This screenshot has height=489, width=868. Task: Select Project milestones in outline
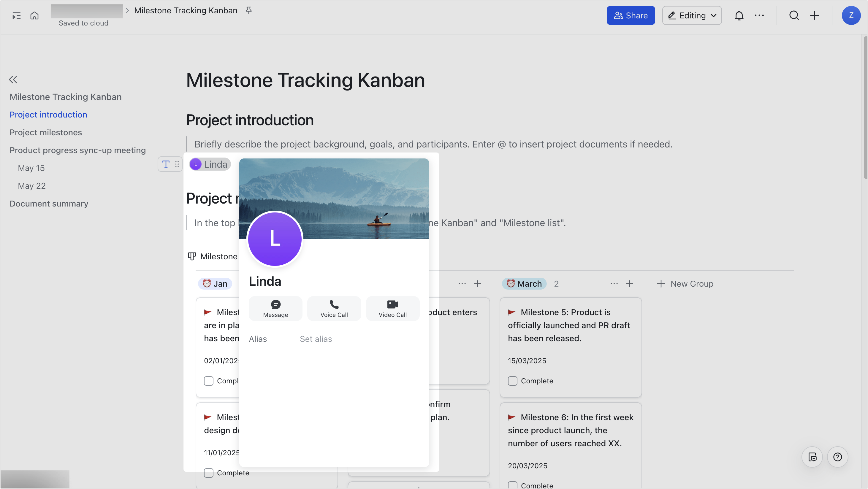coord(45,132)
